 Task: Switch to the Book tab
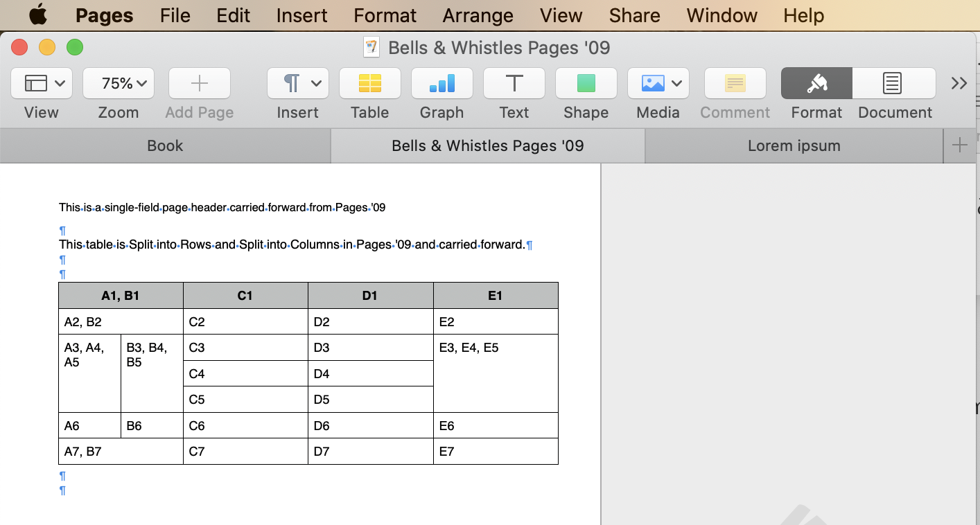pyautogui.click(x=165, y=145)
